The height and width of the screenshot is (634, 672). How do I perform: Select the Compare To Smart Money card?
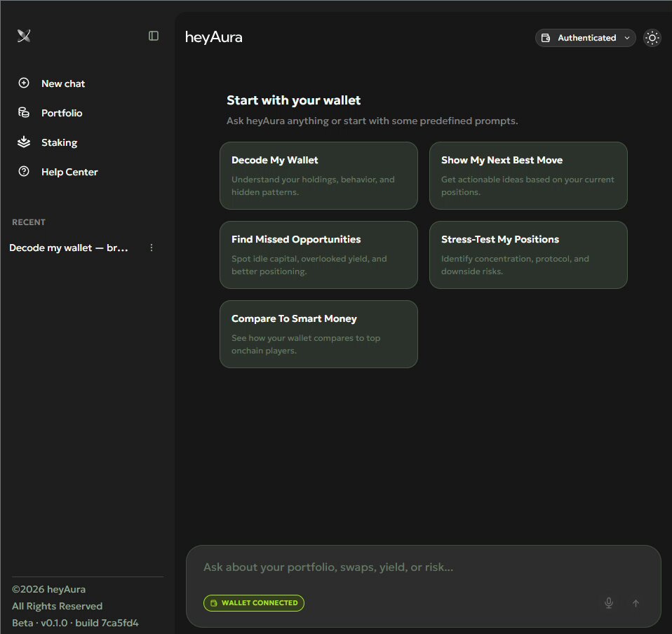click(x=319, y=334)
